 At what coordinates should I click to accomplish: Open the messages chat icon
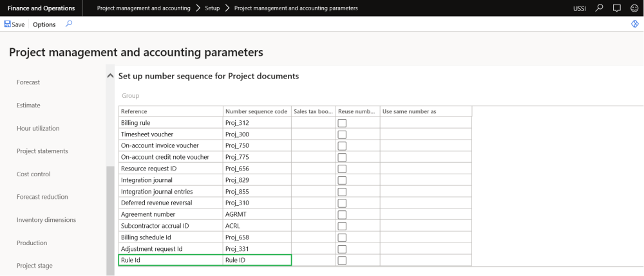pyautogui.click(x=617, y=8)
